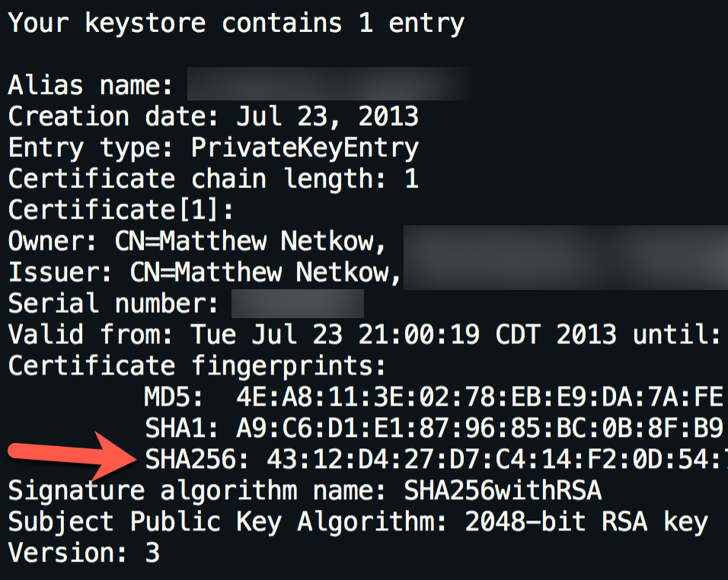This screenshot has height=580, width=728.
Task: Click the creation date Jul 23, 2013
Action: (327, 116)
